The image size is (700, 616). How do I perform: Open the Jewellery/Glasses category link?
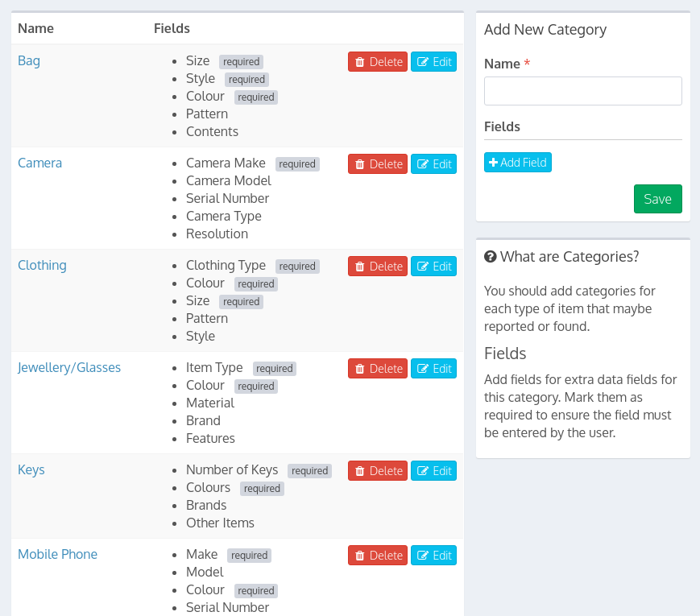[69, 368]
